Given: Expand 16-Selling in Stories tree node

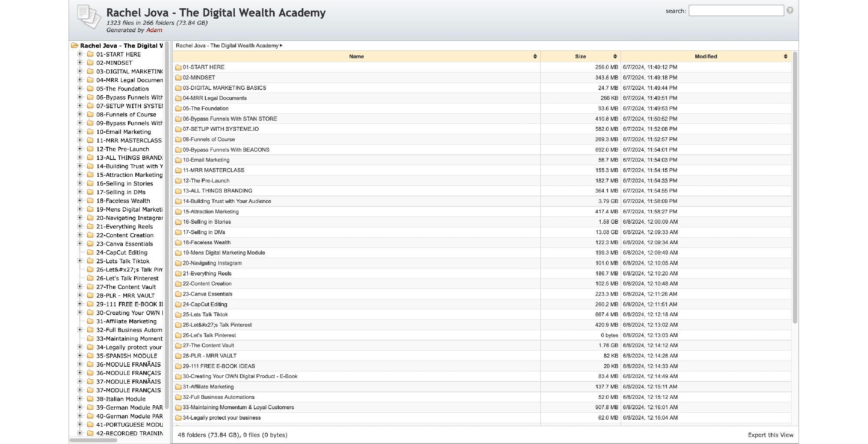Looking at the screenshot, I should 80,183.
